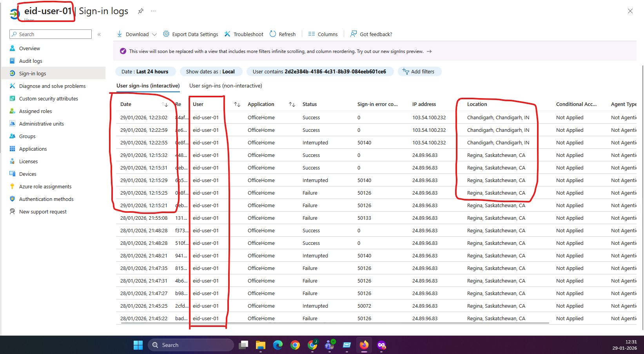The image size is (644, 354).
Task: Expand the Download dropdown
Action: click(x=154, y=35)
